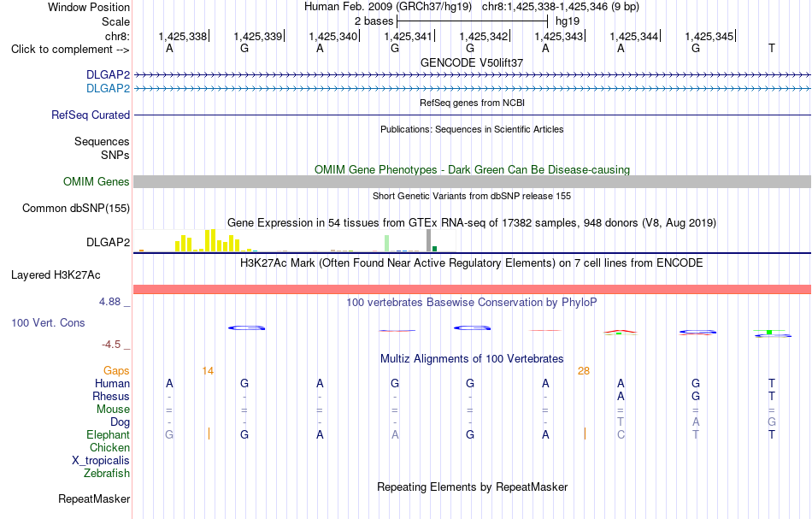
Task: Click the coordinate label 1,425,341
Action: 408,36
